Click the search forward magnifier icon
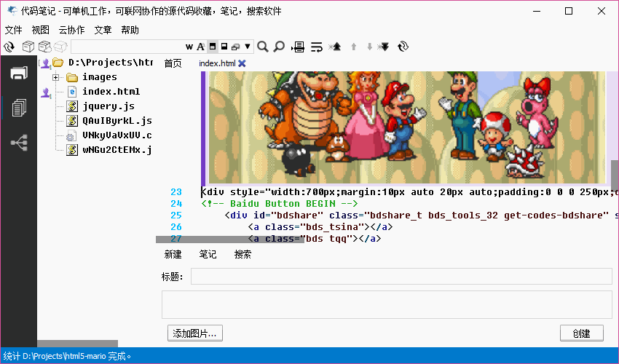The width and height of the screenshot is (619, 364). 262,47
